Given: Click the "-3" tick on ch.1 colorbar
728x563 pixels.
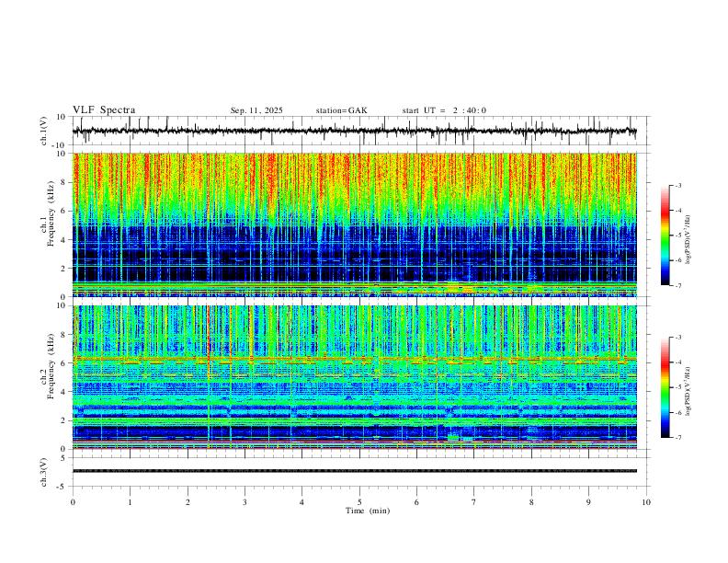Looking at the screenshot, I should [677, 185].
